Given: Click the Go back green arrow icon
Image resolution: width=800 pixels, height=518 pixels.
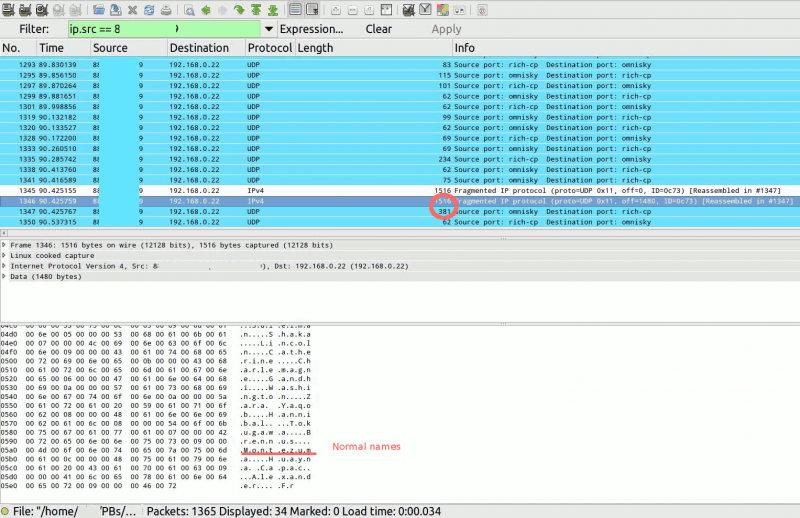Looking at the screenshot, I should point(205,9).
